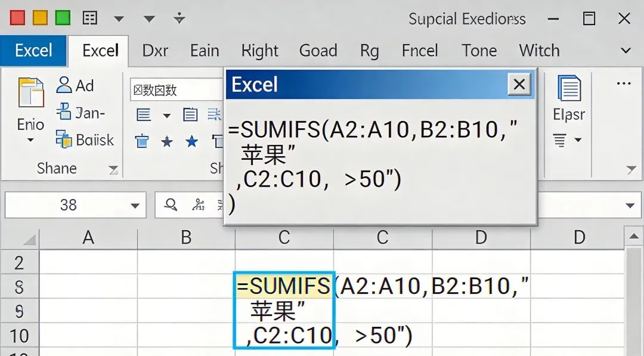Click the text alignment lines icon
The height and width of the screenshot is (356, 644).
[x=143, y=115]
